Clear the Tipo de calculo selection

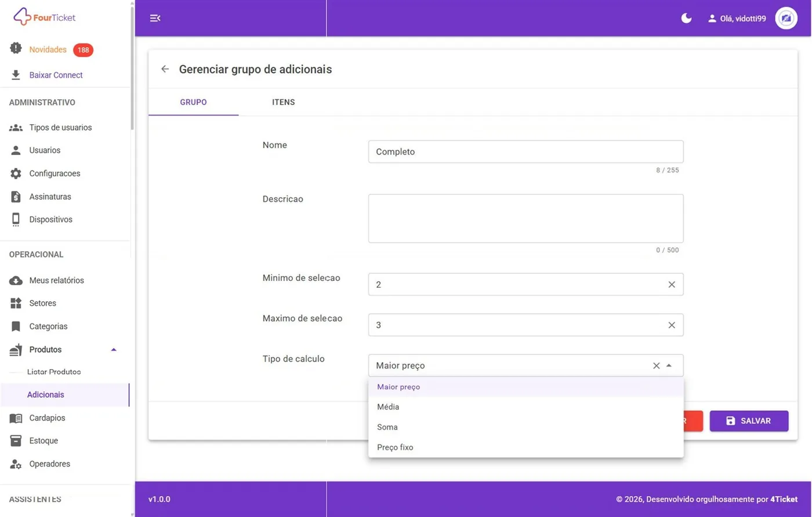point(657,366)
